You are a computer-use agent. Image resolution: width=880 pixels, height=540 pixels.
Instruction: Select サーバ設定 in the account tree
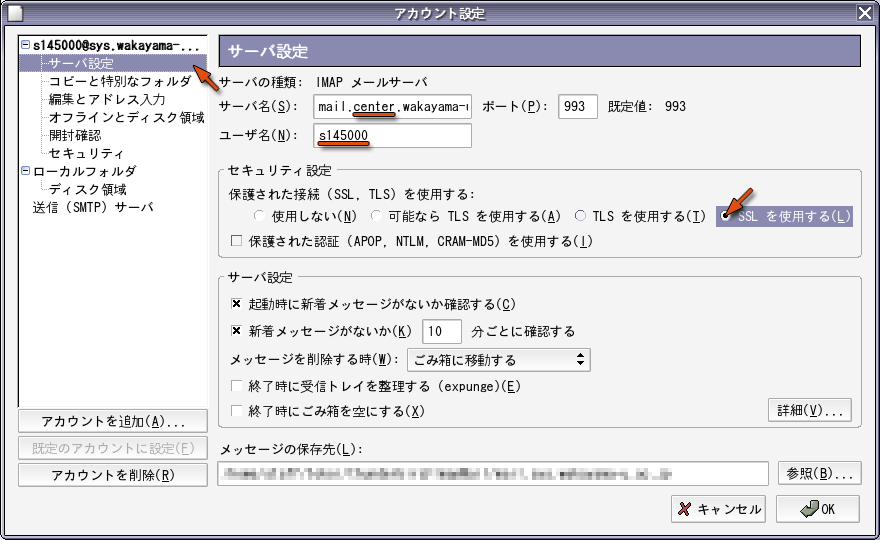tap(81, 63)
